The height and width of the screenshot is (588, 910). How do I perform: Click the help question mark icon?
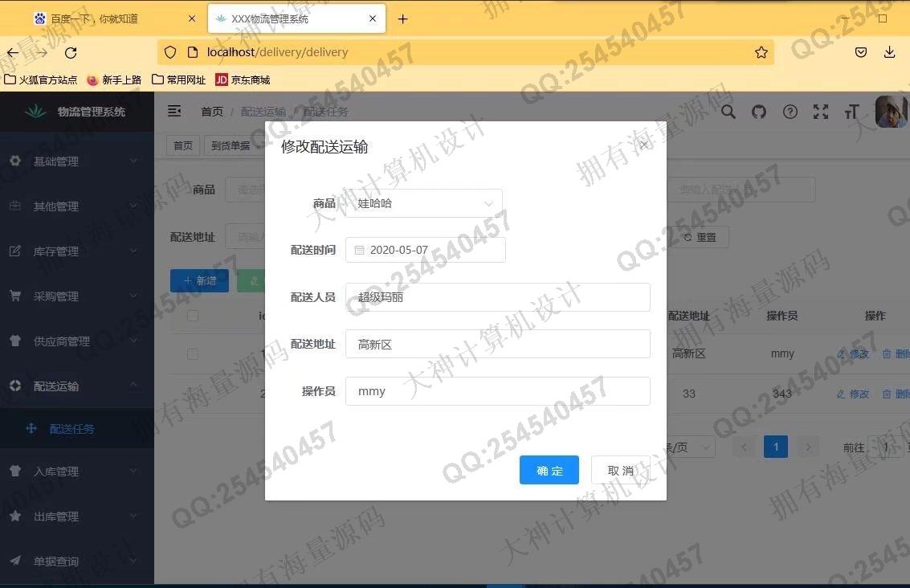790,112
